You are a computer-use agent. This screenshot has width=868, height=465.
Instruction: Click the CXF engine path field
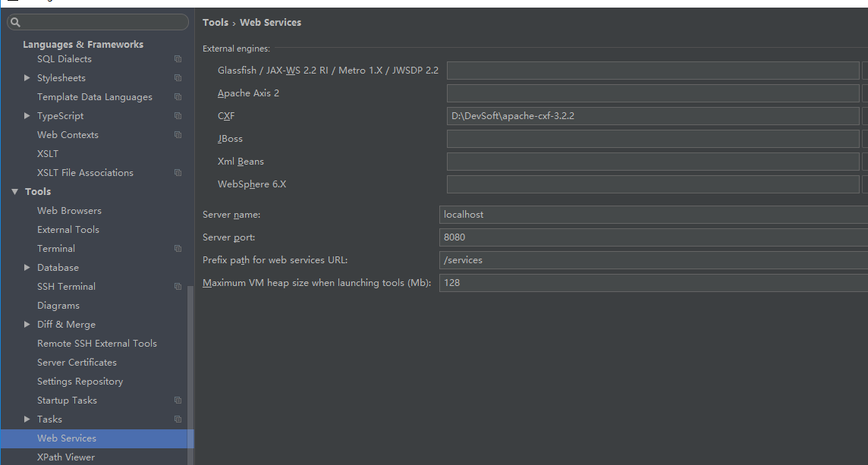pyautogui.click(x=653, y=116)
